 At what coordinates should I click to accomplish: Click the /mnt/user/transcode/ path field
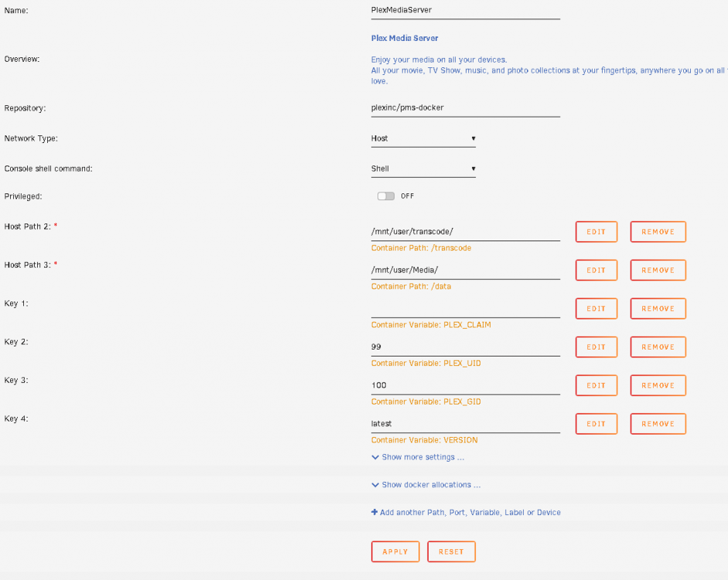click(466, 231)
